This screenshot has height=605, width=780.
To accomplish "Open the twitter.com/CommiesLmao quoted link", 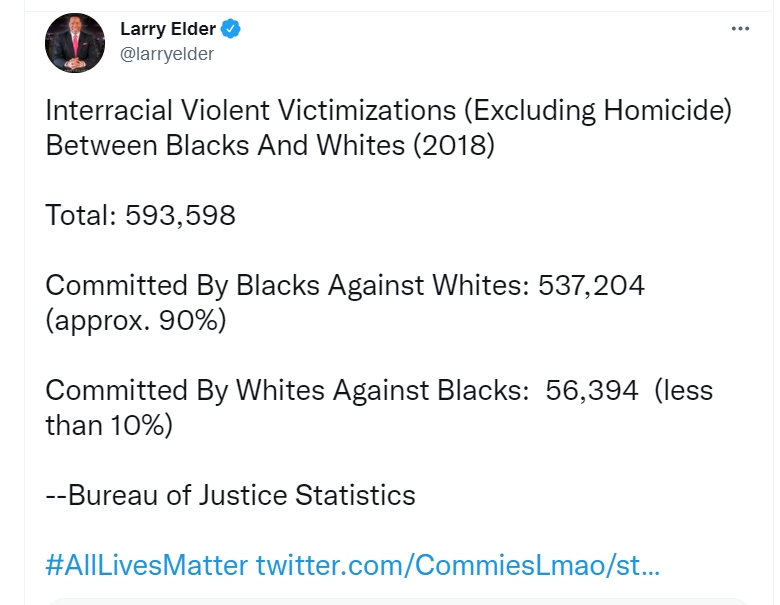I will coord(458,565).
